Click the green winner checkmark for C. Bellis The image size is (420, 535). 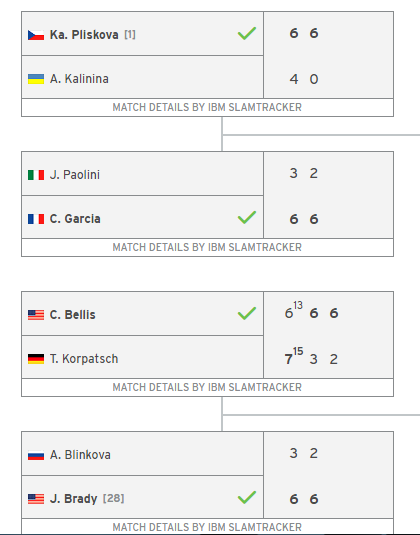click(247, 313)
